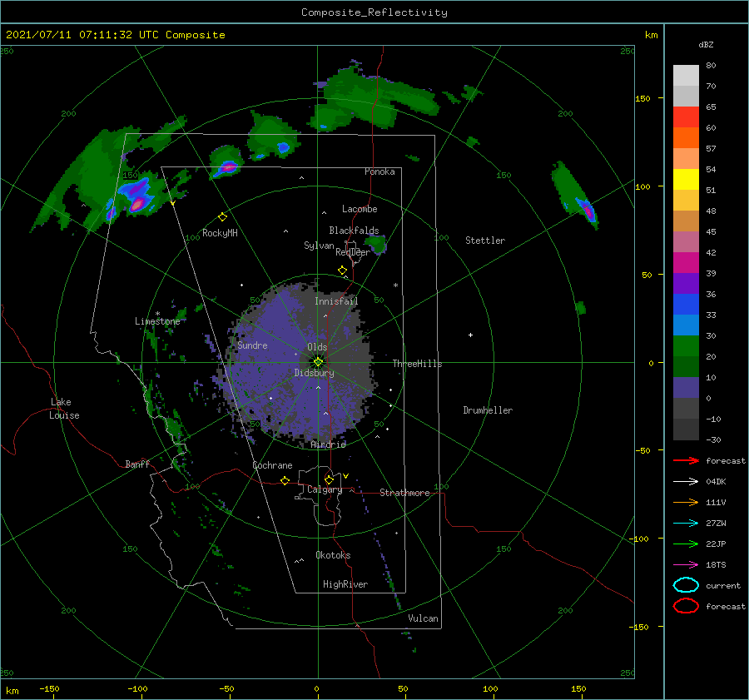This screenshot has height=700, width=749.
Task: Select the purple swatch between 39 and 36 dBZ
Action: pyautogui.click(x=686, y=284)
